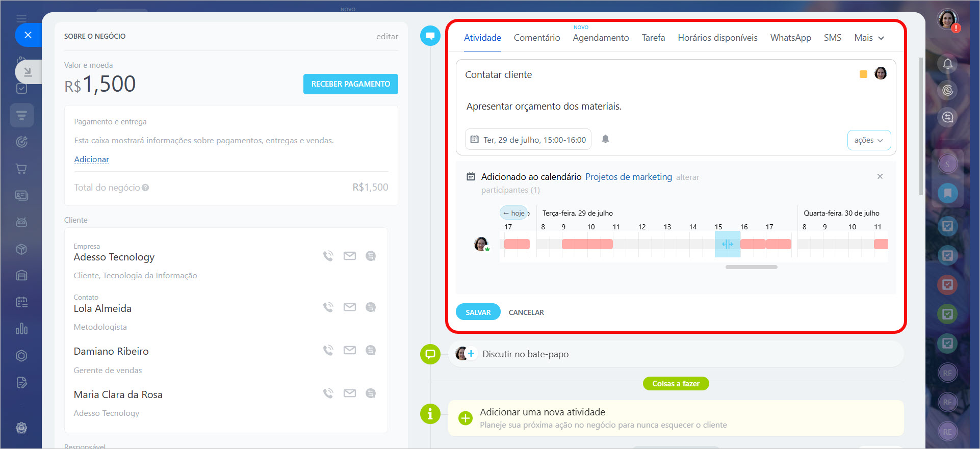Open the user profile avatar top right
The width and height of the screenshot is (980, 449).
pos(948,20)
